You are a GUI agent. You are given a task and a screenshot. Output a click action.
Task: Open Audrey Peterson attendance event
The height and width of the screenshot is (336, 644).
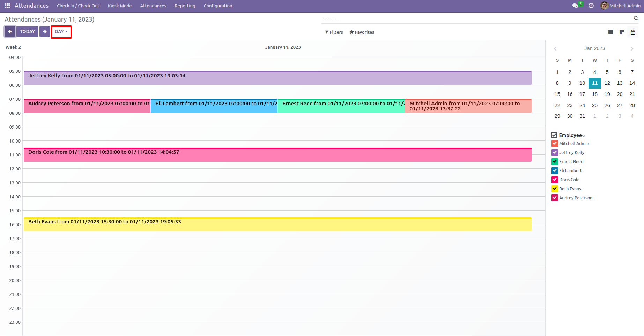pos(87,106)
